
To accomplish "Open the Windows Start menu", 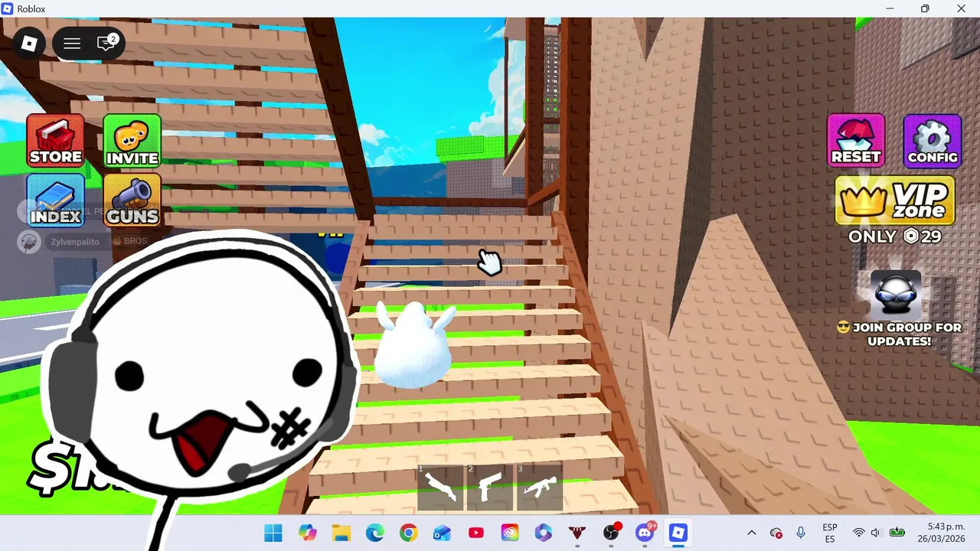I will pos(273,533).
